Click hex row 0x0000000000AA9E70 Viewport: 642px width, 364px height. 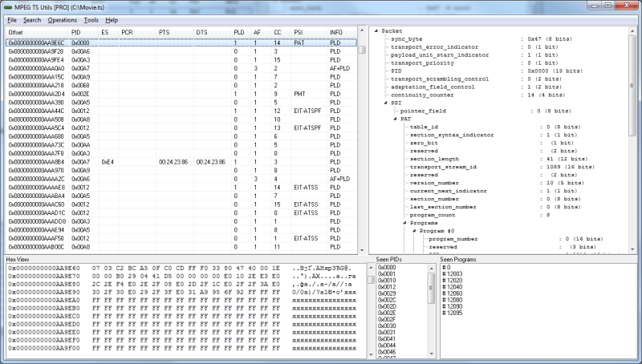182,276
